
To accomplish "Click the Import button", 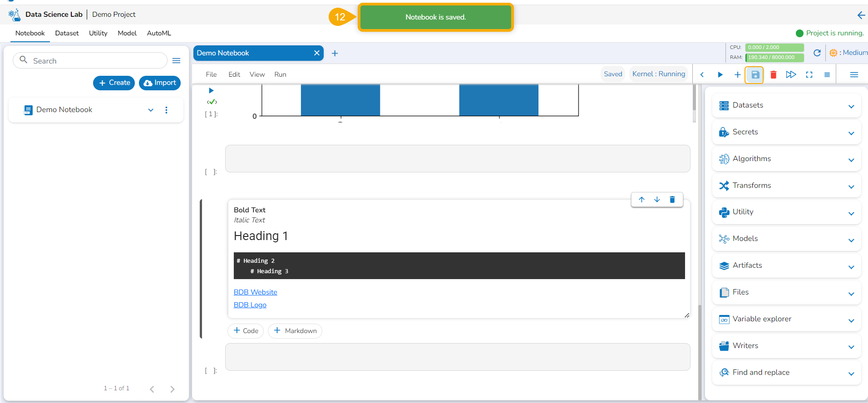I will (x=160, y=83).
